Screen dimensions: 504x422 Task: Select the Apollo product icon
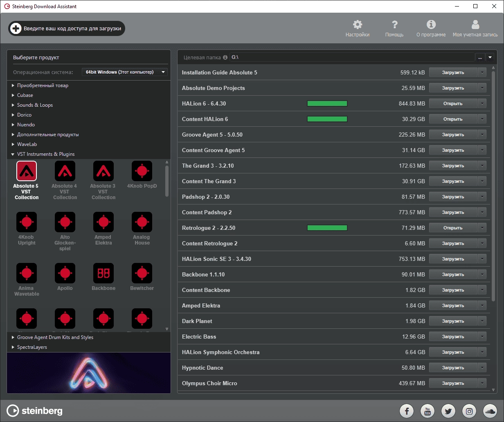[65, 273]
